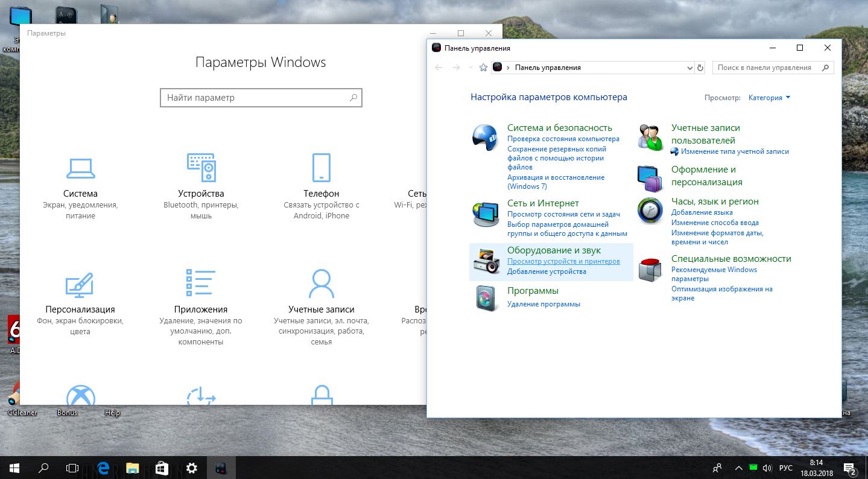Open the Телефон settings icon

click(x=321, y=168)
